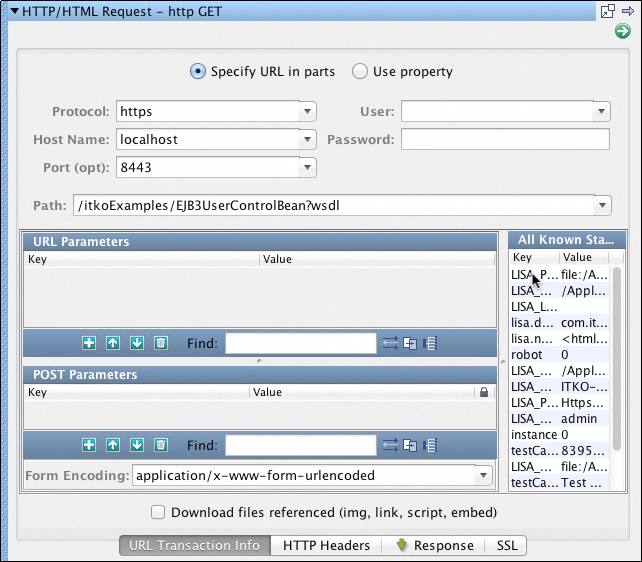Add a new URL parameter row
This screenshot has width=642, height=562.
pyautogui.click(x=90, y=343)
